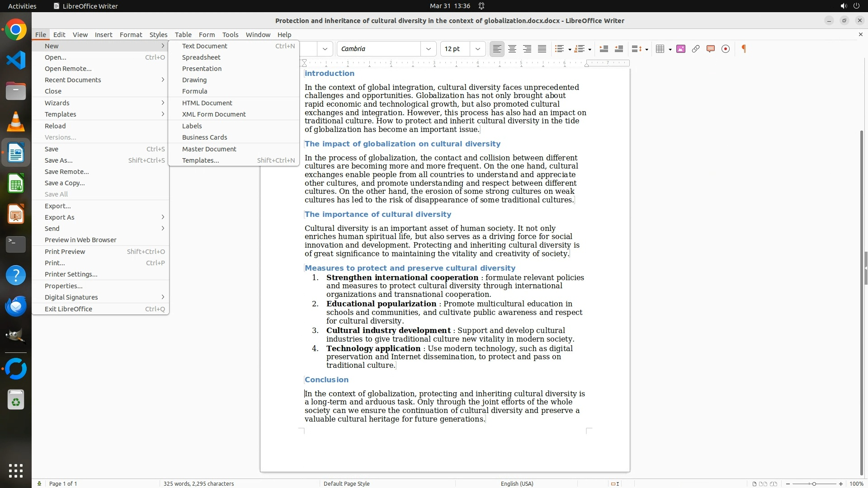The height and width of the screenshot is (488, 868).
Task: Open the Cambria font name dropdown
Action: [x=429, y=49]
